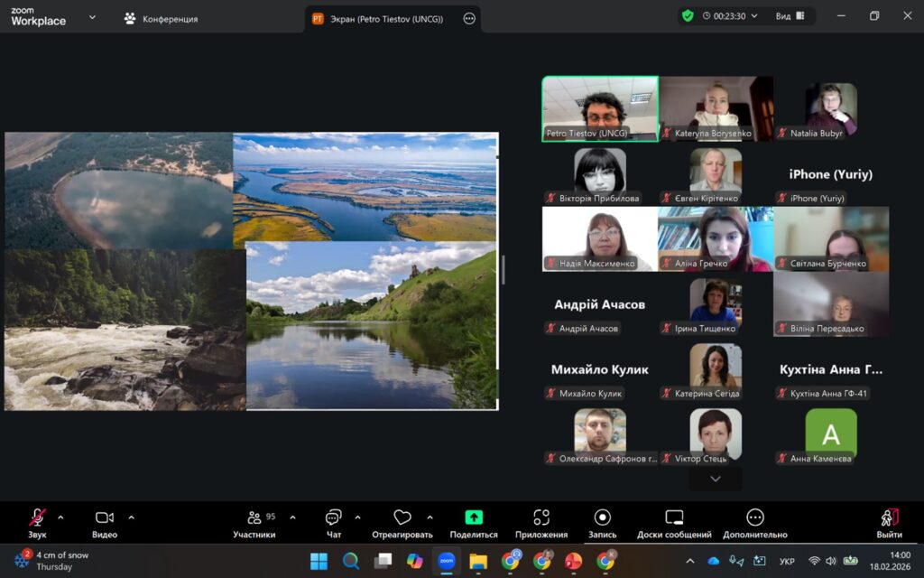Open the Zoom Workplace dropdown chevron
The height and width of the screenshot is (578, 924).
92,16
